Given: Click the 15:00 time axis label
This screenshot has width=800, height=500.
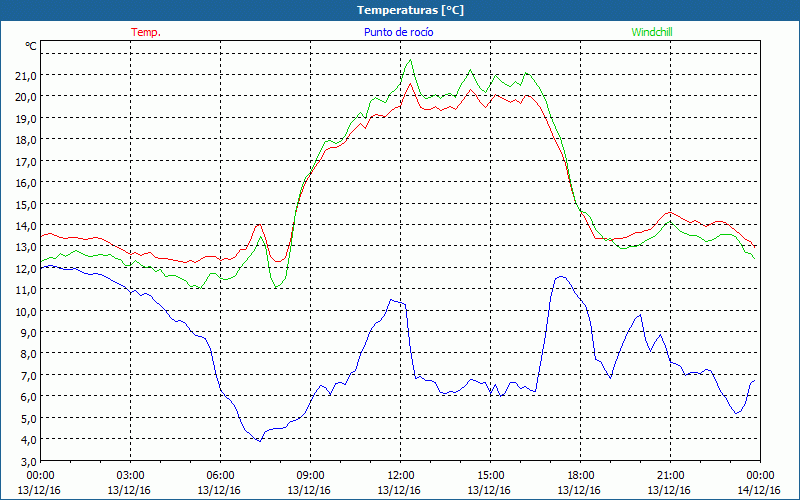Looking at the screenshot, I should point(490,476).
